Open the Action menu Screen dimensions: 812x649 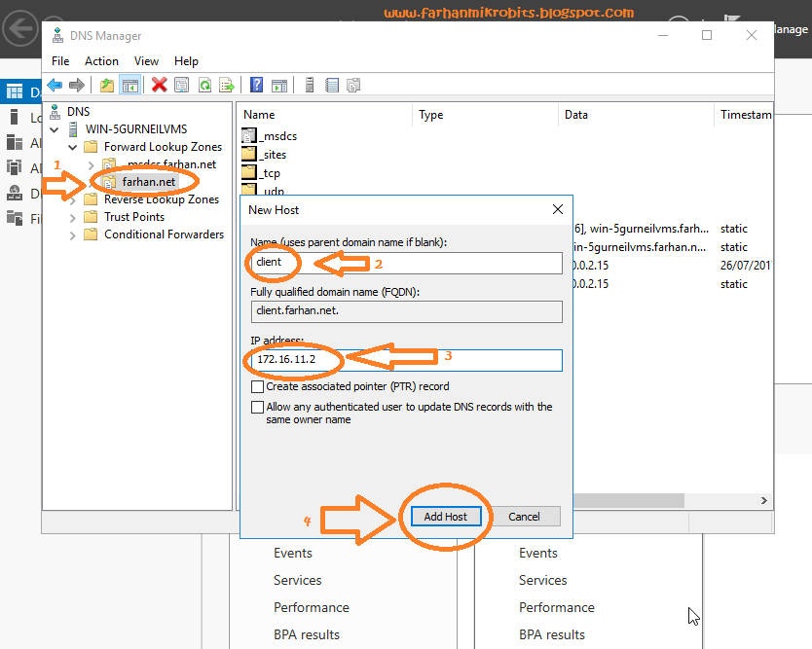coord(101,60)
